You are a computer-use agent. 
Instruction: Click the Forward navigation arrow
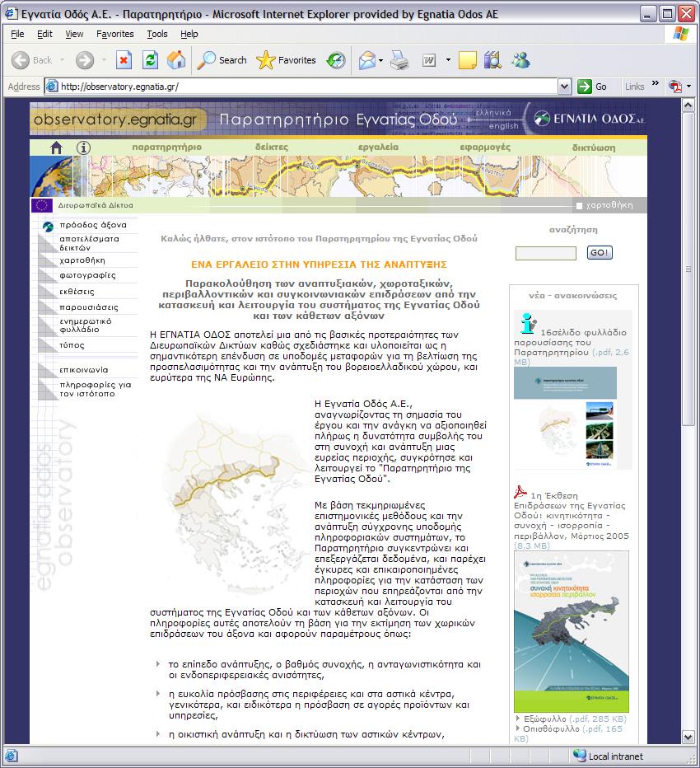[84, 60]
